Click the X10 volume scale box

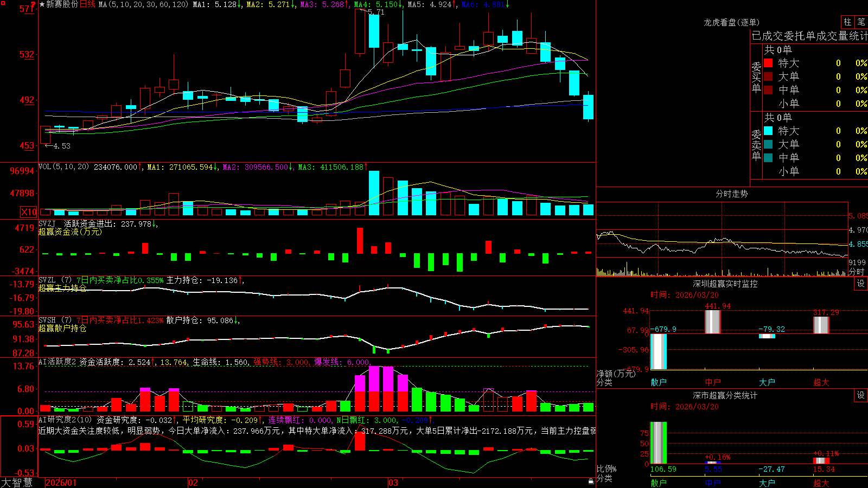pos(29,212)
